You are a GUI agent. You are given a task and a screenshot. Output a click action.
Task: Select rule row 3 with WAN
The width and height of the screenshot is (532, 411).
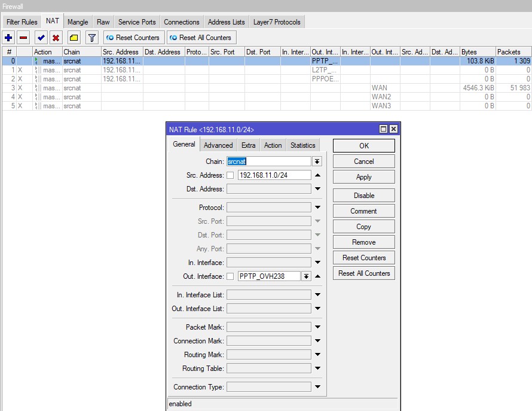click(267, 88)
